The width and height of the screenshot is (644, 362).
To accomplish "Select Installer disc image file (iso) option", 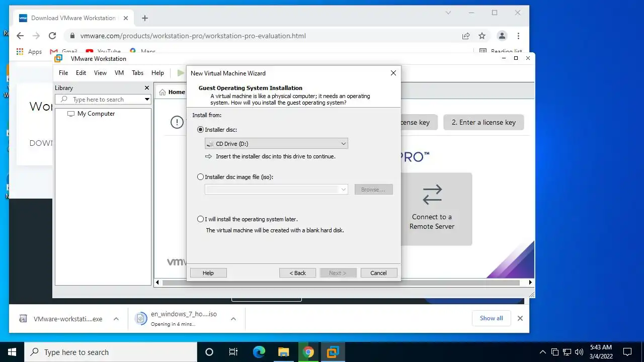I will (x=201, y=177).
